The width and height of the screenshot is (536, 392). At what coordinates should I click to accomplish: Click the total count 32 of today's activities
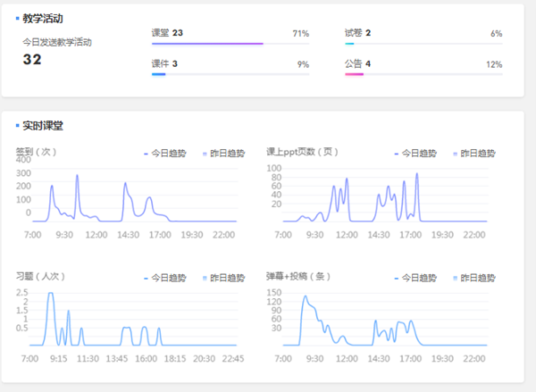tap(32, 59)
